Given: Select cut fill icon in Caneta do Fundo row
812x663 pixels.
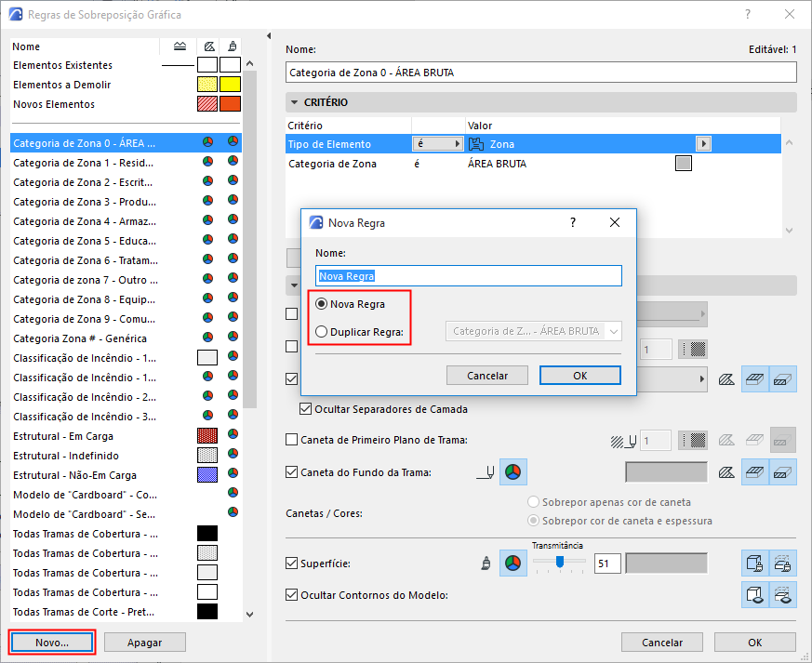Looking at the screenshot, I should [x=782, y=472].
